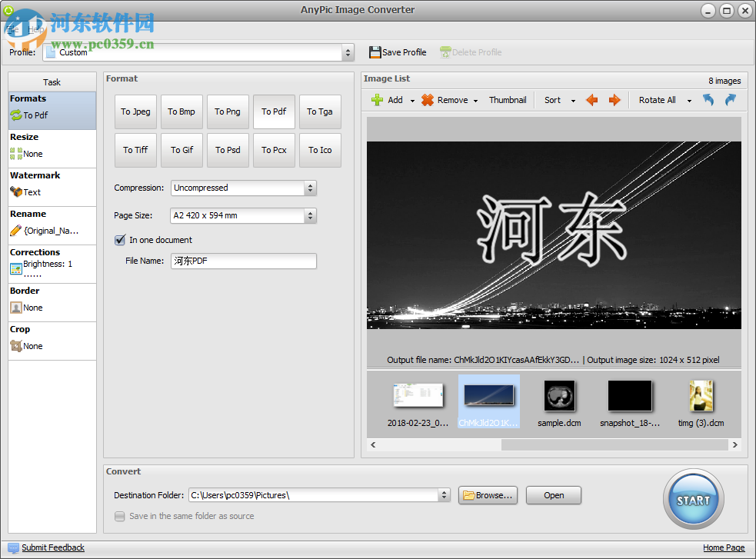This screenshot has width=756, height=559.
Task: Enable 'Save in the same folder as source'
Action: point(120,517)
